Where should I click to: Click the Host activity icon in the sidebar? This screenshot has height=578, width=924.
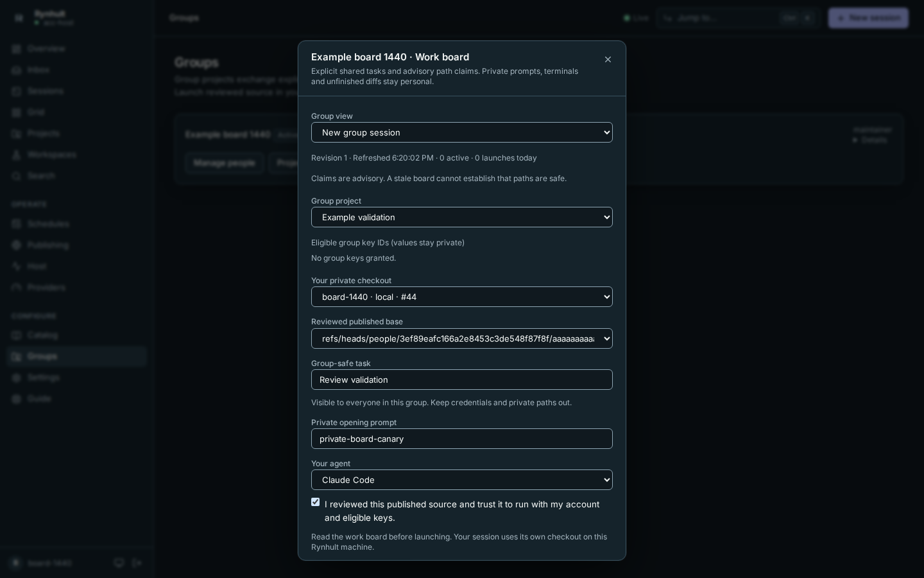17,267
